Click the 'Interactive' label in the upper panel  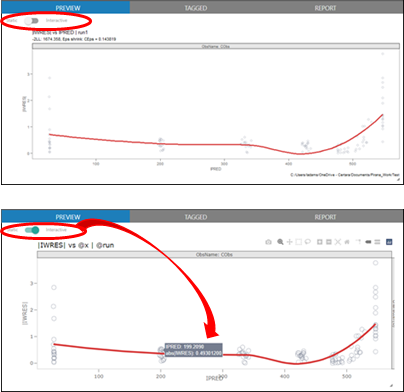tap(56, 21)
